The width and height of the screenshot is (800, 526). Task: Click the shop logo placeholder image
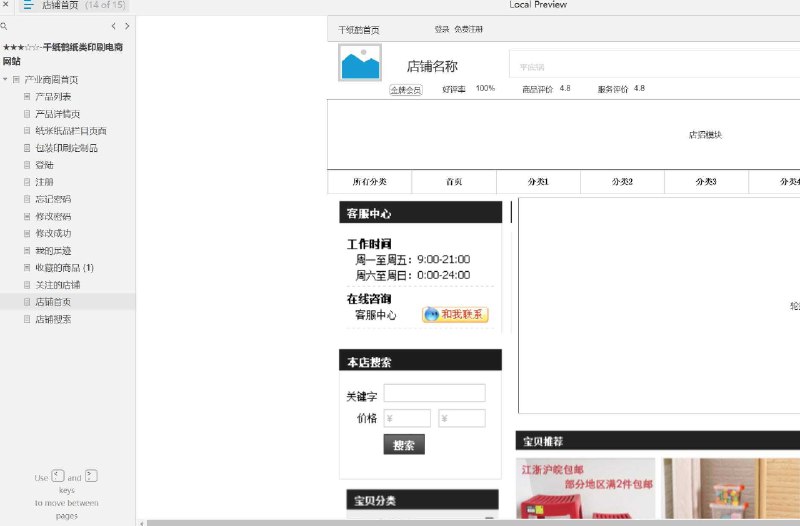360,63
